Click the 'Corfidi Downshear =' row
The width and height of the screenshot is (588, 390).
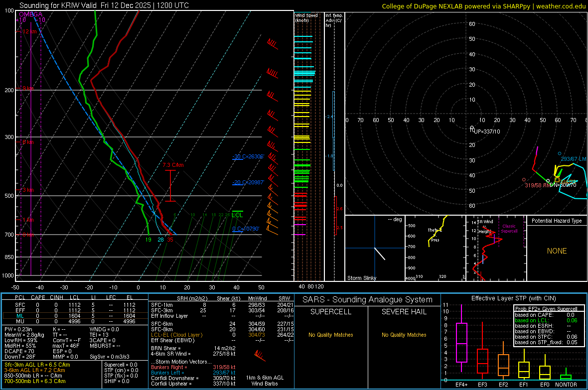pyautogui.click(x=193, y=378)
